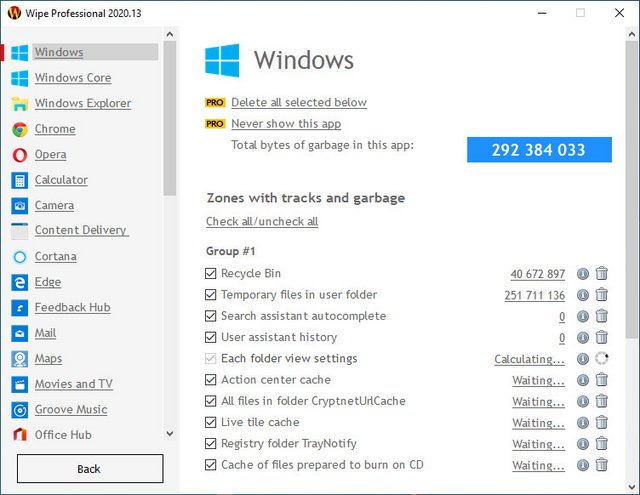The width and height of the screenshot is (640, 495).
Task: Click trash icon for Action center cache
Action: (602, 380)
